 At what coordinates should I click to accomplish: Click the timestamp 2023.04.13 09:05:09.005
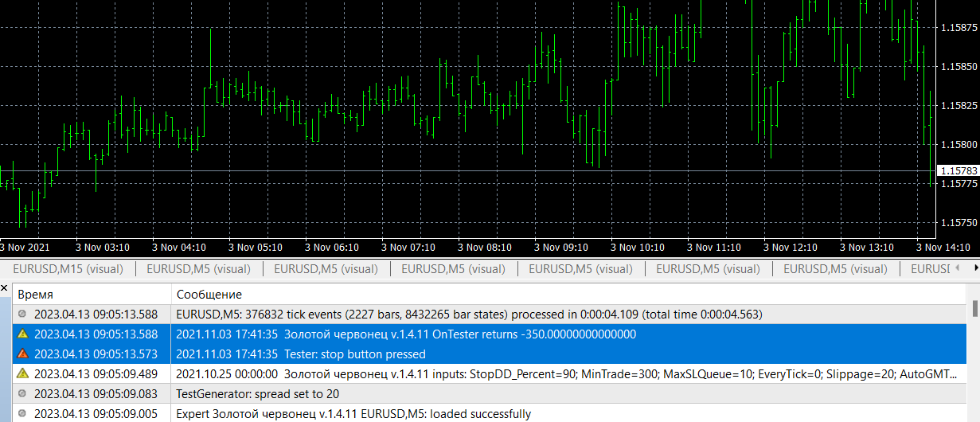[96, 414]
